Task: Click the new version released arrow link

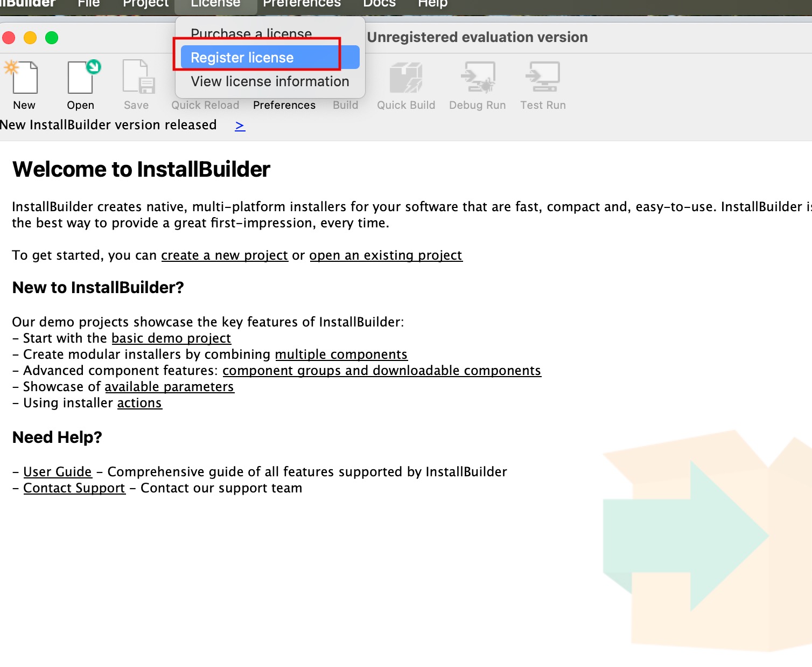Action: click(240, 126)
